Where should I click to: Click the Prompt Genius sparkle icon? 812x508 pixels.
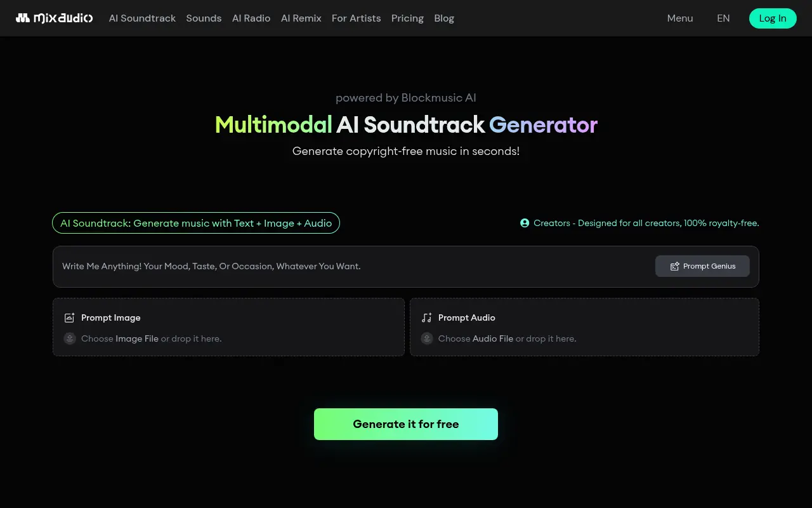(674, 266)
